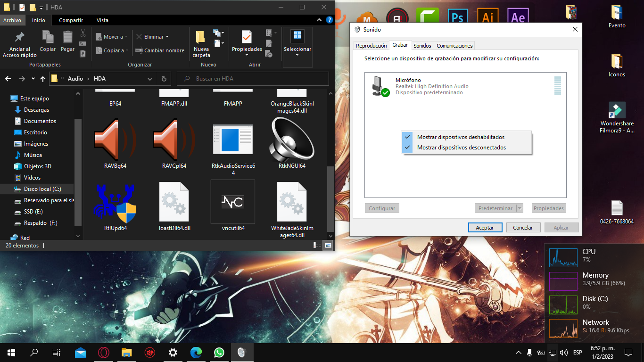Select Respaldo (F:) drive in sidebar
This screenshot has width=644, height=362.
point(41,223)
